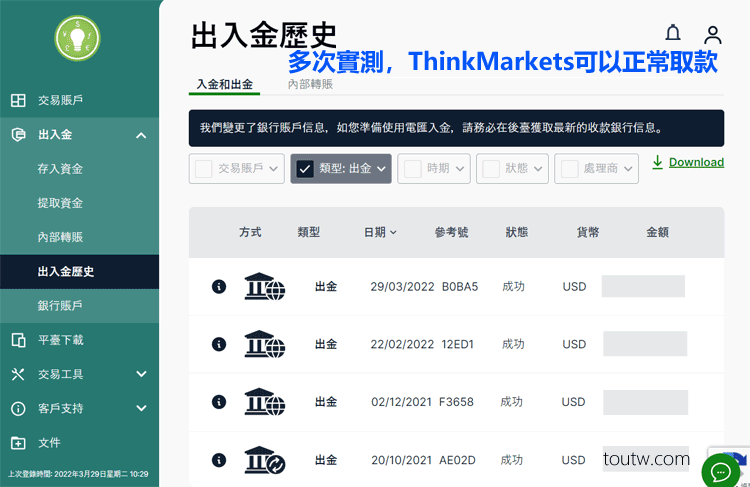Uncheck the 類型: 出金 filter checkbox
750x487 pixels.
[x=305, y=169]
